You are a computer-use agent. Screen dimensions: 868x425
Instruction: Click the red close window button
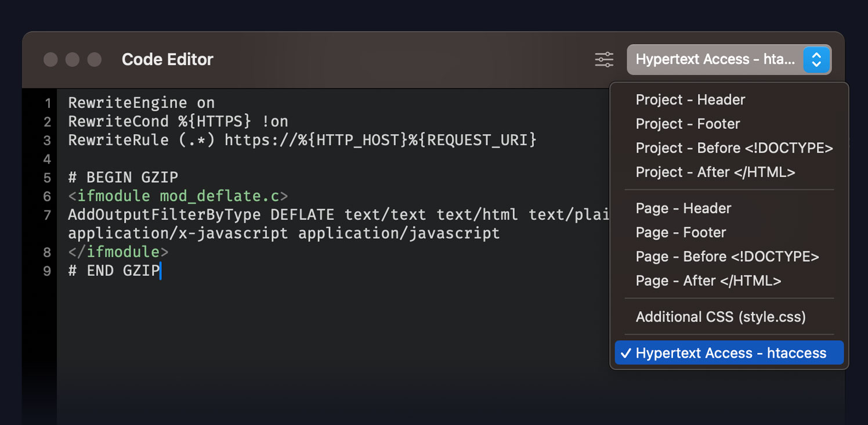pyautogui.click(x=50, y=60)
